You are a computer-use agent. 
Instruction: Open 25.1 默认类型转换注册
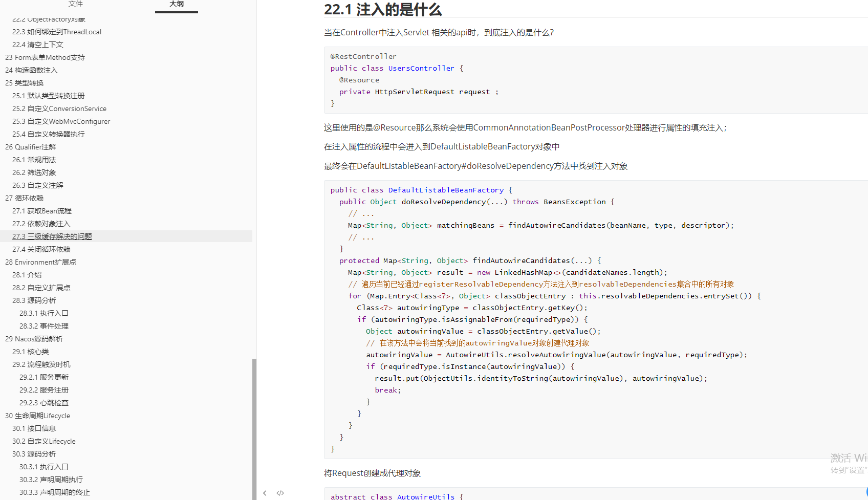pos(49,96)
